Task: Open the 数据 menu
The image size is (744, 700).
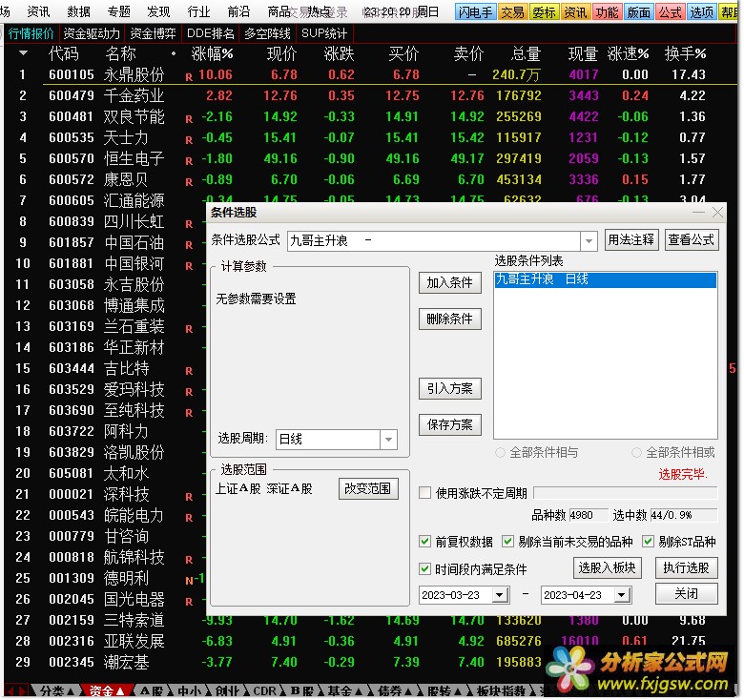Action: pyautogui.click(x=78, y=11)
